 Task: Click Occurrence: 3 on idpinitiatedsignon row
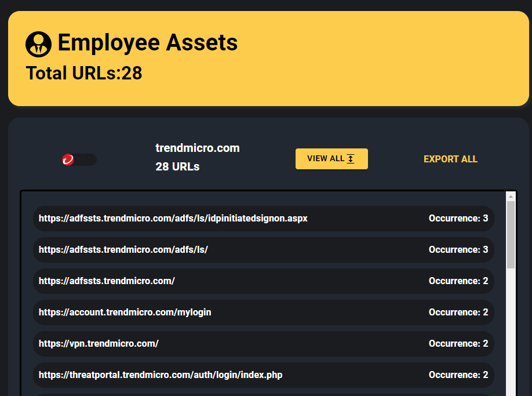click(x=458, y=218)
